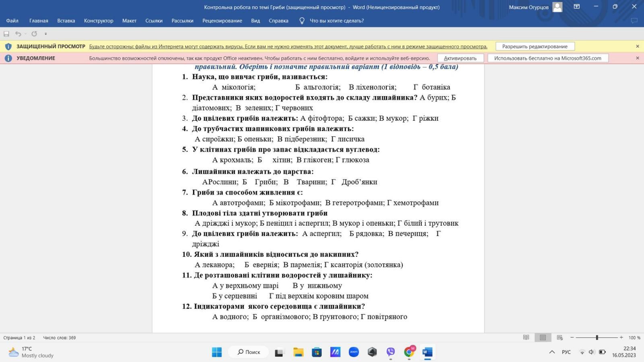Open the Справка tab
Image resolution: width=644 pixels, height=362 pixels.
[279, 21]
